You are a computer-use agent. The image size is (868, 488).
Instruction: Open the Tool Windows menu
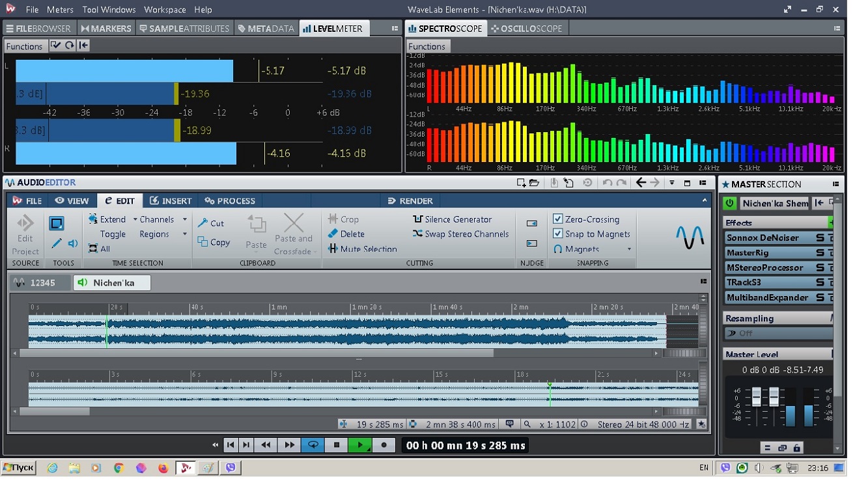[x=109, y=10]
